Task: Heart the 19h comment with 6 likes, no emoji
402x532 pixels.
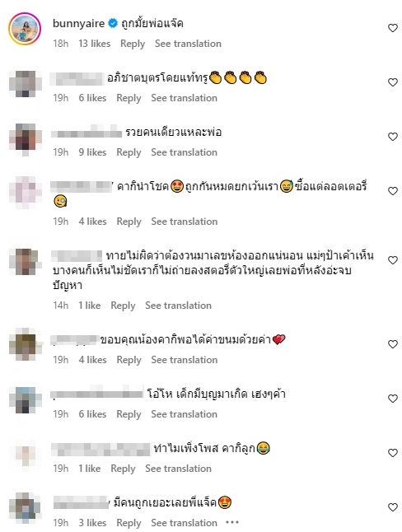Action: pos(393,399)
